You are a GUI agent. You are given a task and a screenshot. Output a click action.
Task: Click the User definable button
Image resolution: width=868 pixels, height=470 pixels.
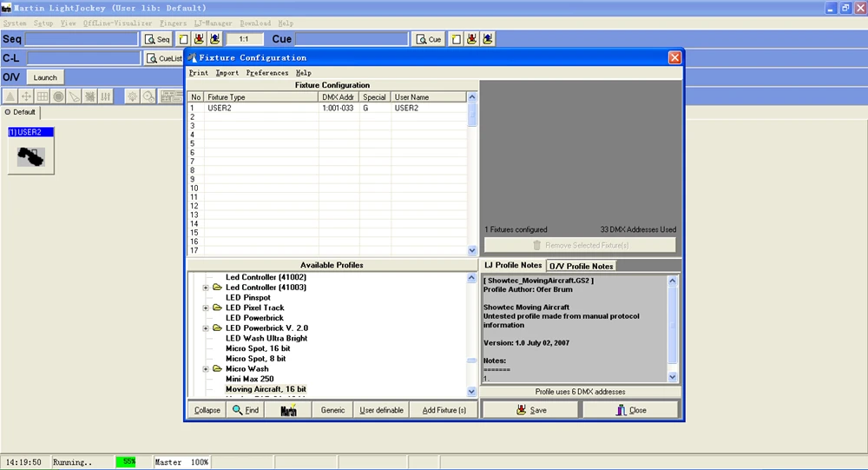click(x=381, y=410)
